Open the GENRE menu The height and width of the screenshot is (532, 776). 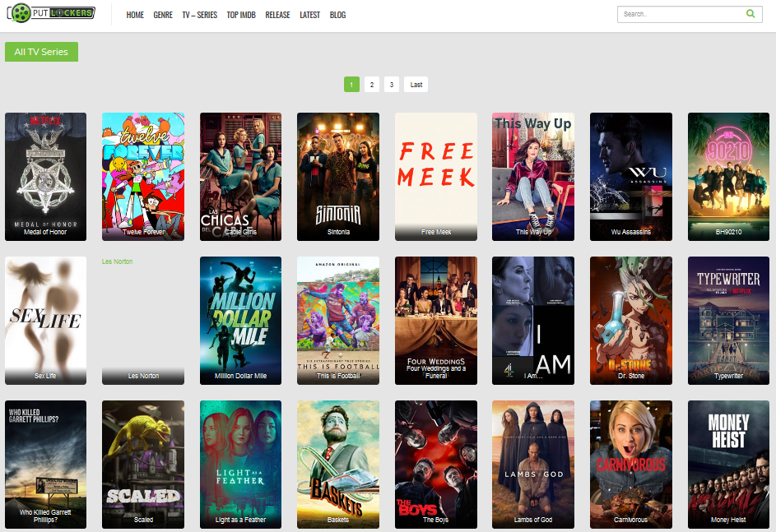click(163, 15)
